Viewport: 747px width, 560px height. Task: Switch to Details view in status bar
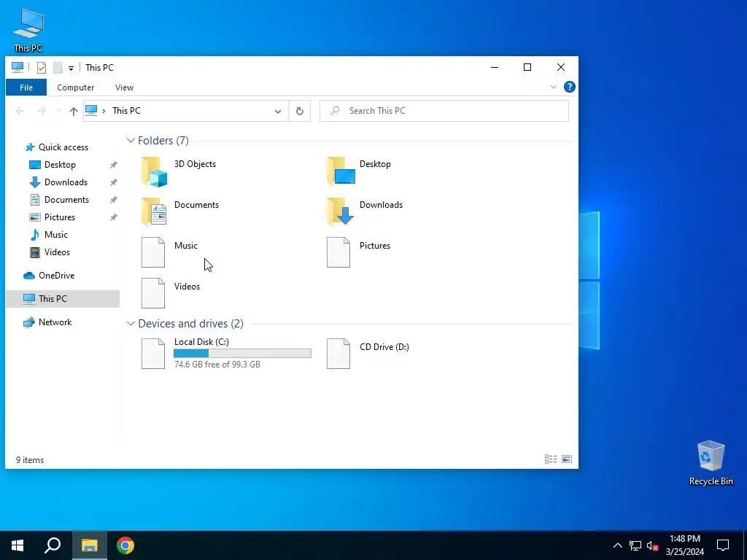pos(551,459)
